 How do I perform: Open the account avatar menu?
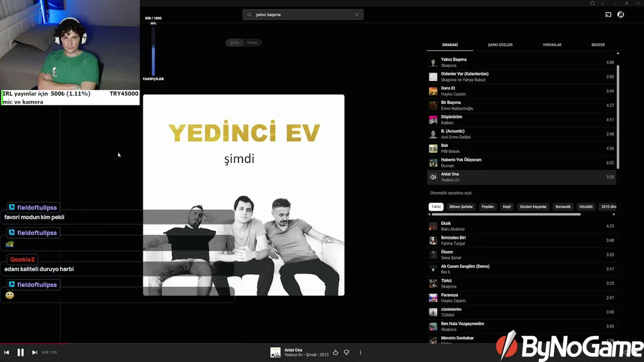pos(620,15)
